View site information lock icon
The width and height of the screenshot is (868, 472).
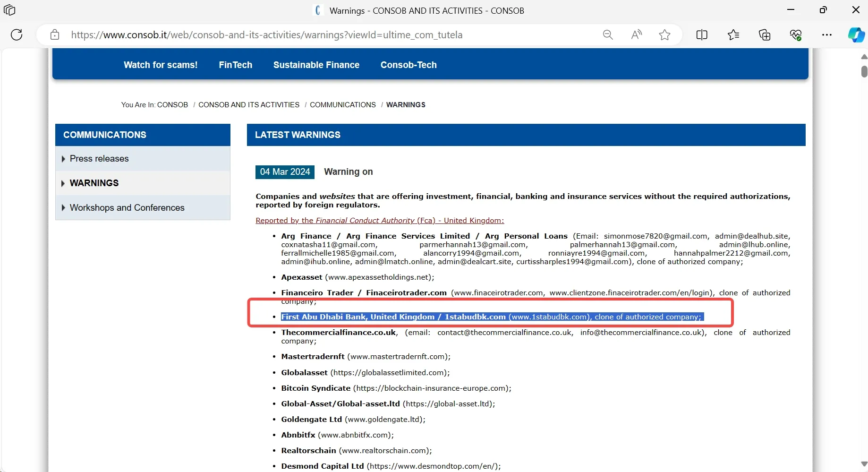coord(55,34)
